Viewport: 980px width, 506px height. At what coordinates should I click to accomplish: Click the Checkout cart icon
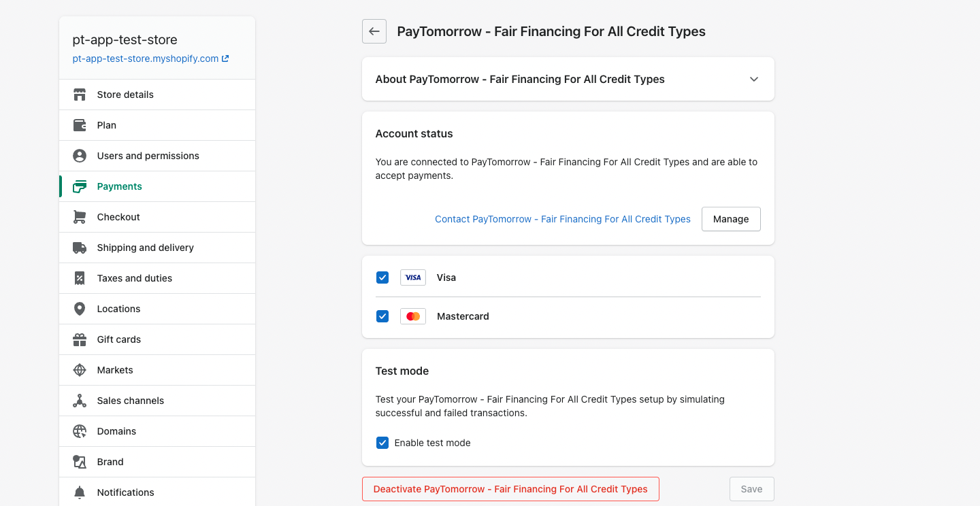pyautogui.click(x=80, y=217)
